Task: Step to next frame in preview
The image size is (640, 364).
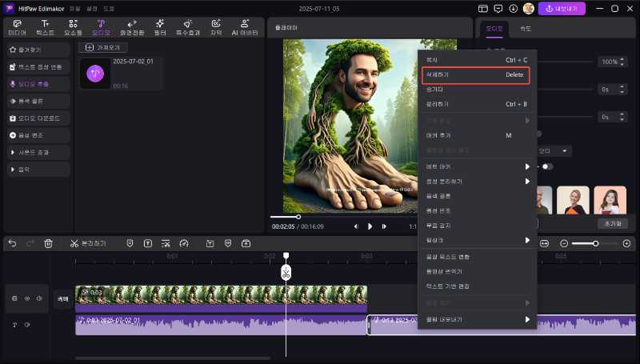Action: point(384,226)
